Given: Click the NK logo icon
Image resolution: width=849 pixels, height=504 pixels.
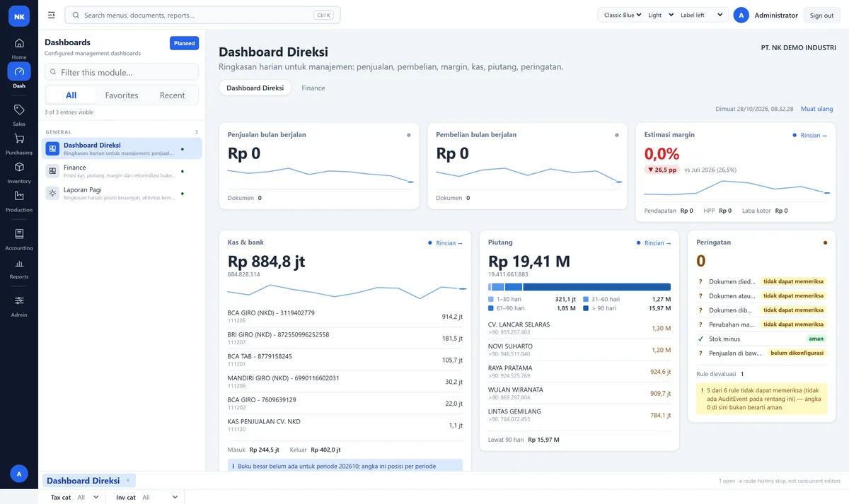Looking at the screenshot, I should 19,15.
